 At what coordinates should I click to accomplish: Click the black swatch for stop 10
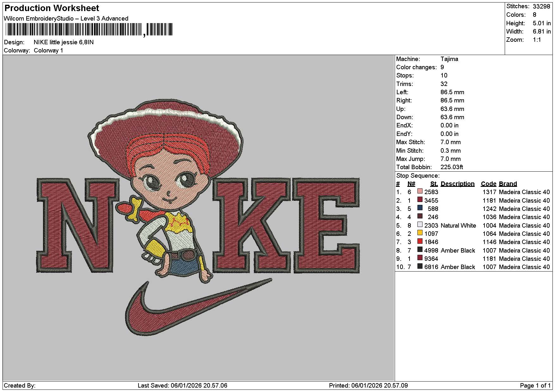click(420, 266)
